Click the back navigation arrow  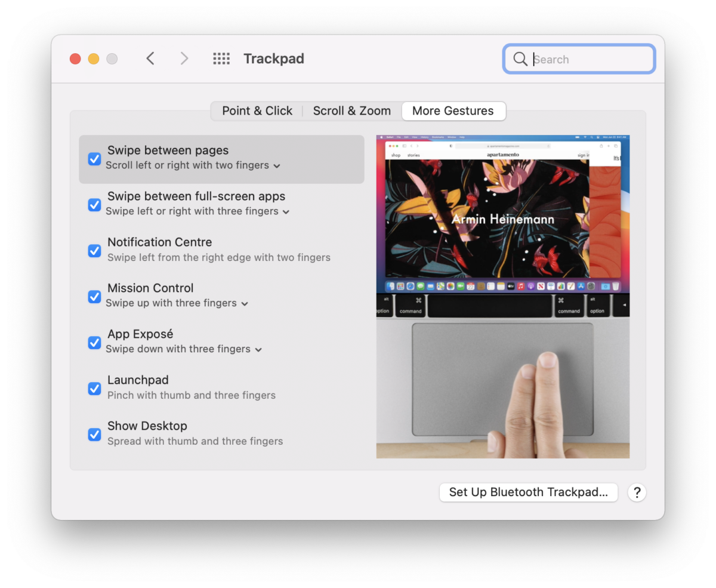150,59
